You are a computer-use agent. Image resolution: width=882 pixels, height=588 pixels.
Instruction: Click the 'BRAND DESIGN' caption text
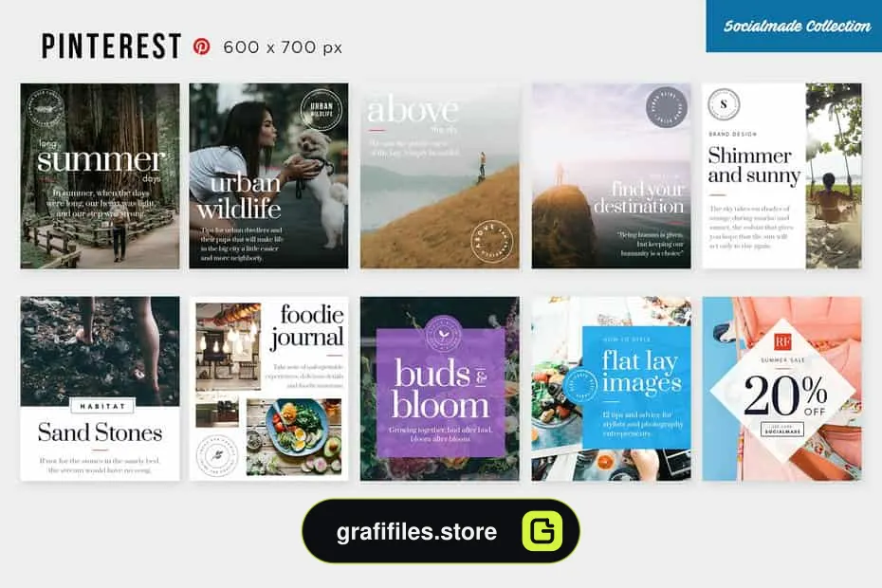732,134
